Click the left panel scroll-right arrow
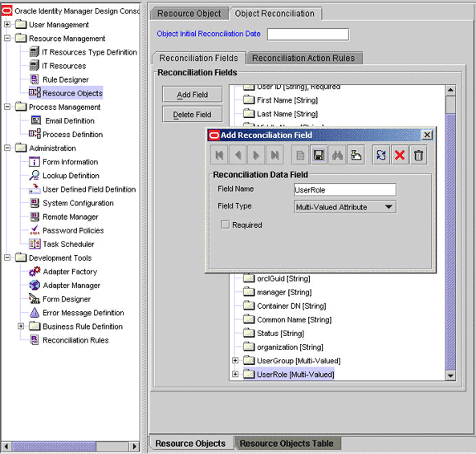 pos(134,446)
